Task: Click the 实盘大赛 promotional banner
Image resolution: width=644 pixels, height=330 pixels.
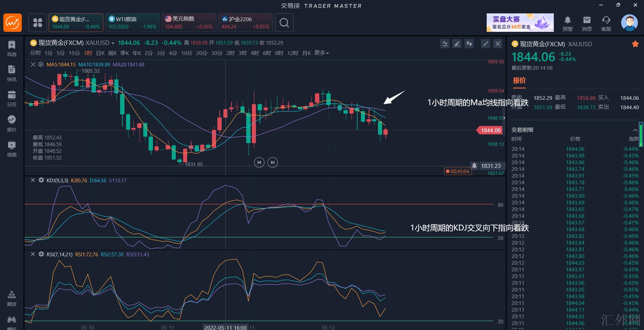Action: click(520, 23)
